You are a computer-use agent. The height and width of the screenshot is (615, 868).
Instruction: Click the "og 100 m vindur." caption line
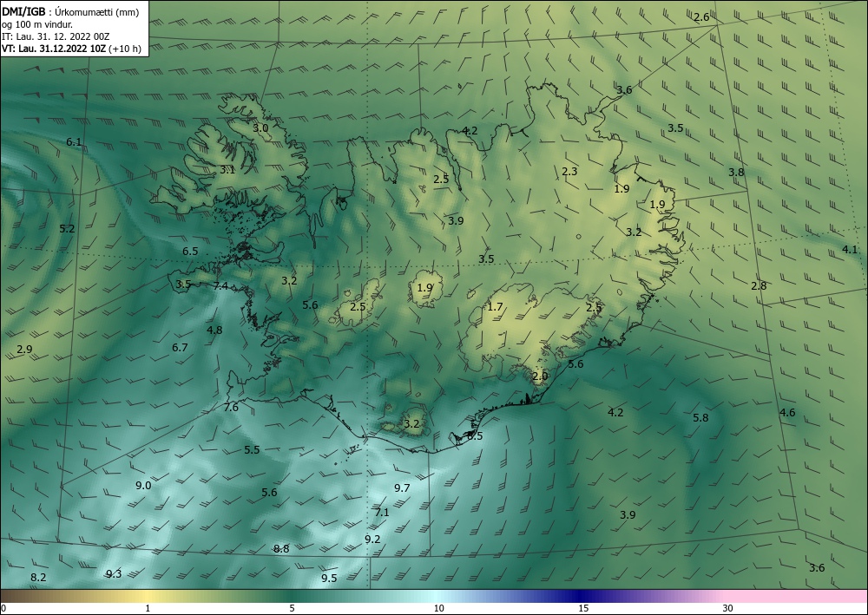pos(37,24)
